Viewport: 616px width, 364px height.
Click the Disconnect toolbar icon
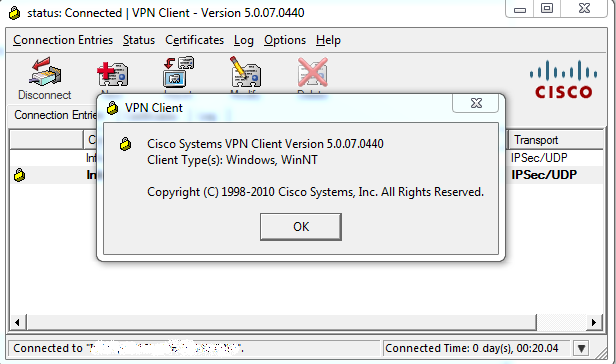(x=45, y=72)
